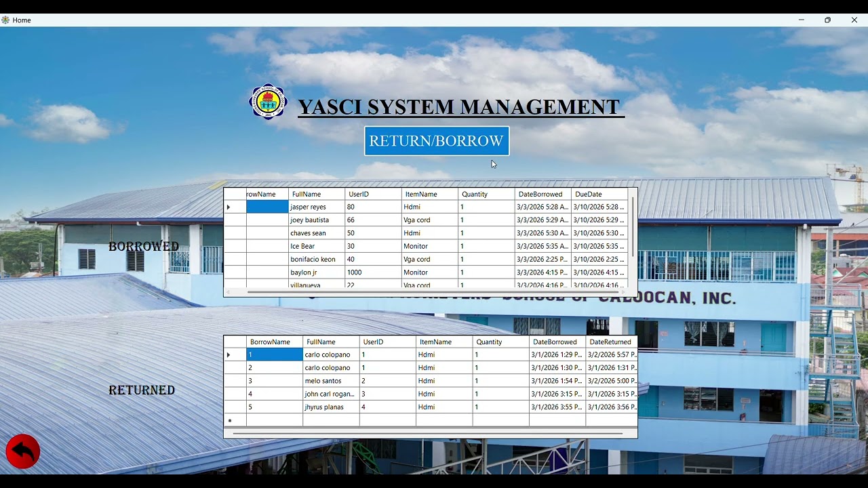Open the RETURN/BORROW button

(x=437, y=141)
